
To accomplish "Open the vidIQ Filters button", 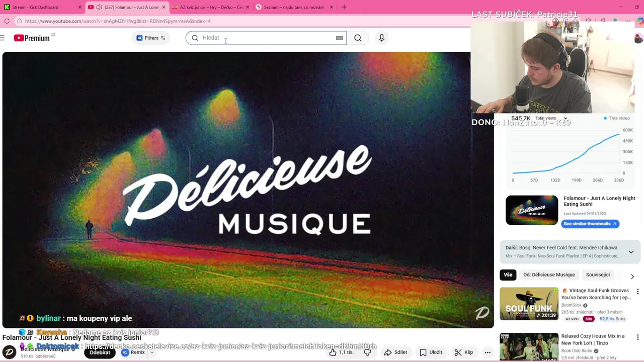I will (151, 38).
